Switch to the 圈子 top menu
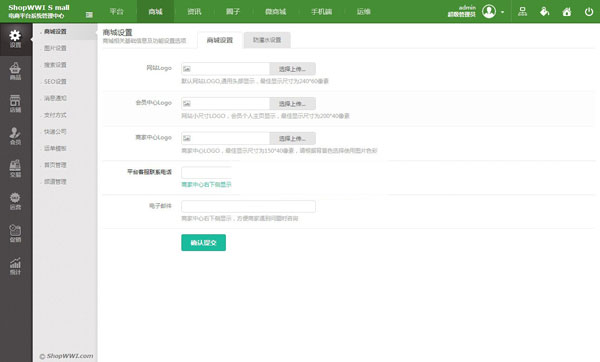 pyautogui.click(x=233, y=11)
